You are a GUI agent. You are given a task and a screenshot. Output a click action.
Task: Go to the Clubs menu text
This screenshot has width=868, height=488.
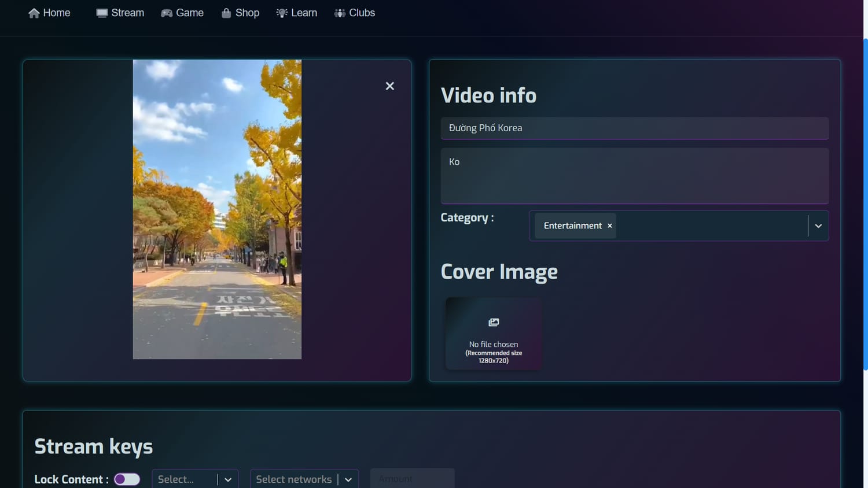coord(362,13)
